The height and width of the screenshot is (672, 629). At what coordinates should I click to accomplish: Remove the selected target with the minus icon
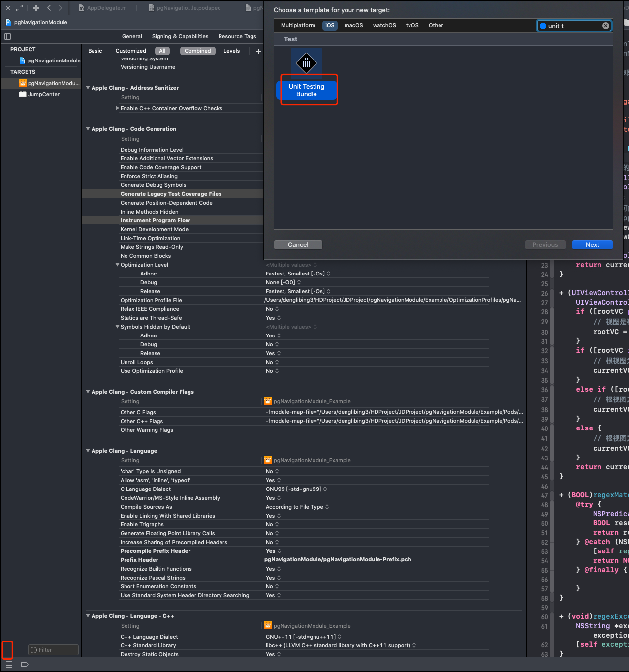pos(19,650)
